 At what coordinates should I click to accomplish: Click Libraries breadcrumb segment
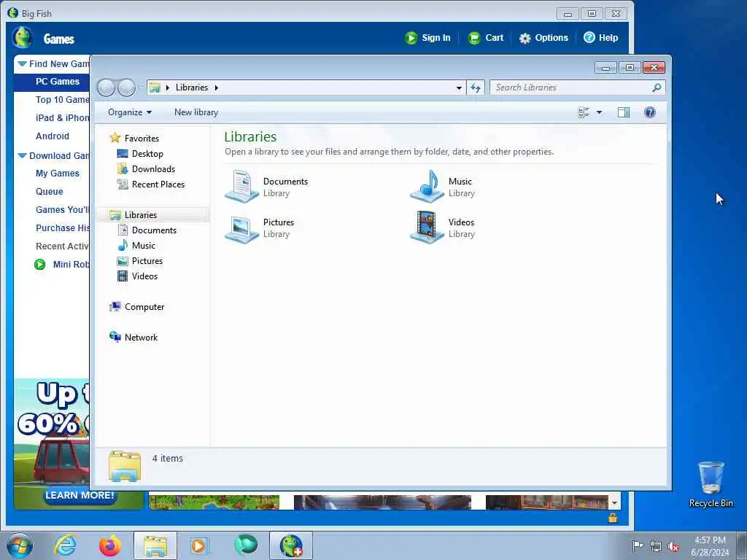pos(192,87)
